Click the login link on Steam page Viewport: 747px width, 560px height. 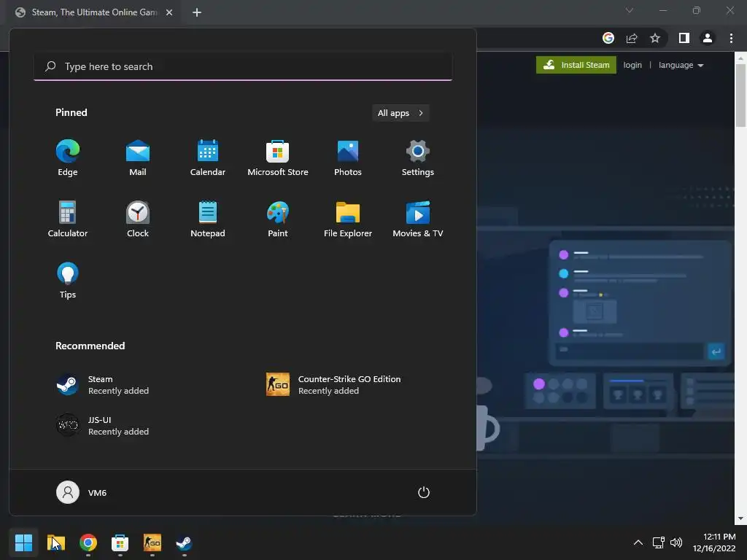click(632, 65)
